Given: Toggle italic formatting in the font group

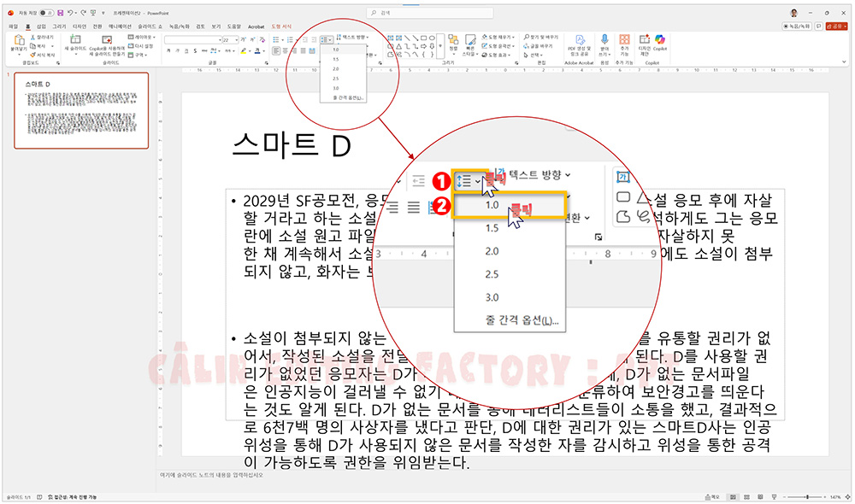Looking at the screenshot, I should click(x=177, y=50).
